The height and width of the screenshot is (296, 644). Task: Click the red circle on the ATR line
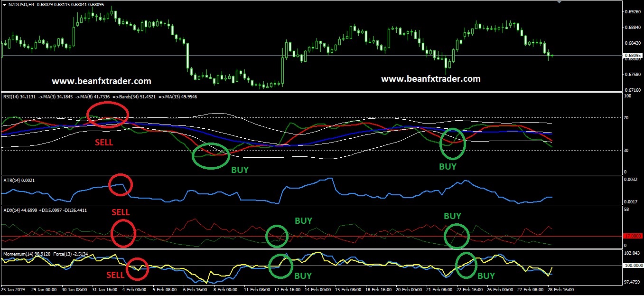[x=121, y=185]
